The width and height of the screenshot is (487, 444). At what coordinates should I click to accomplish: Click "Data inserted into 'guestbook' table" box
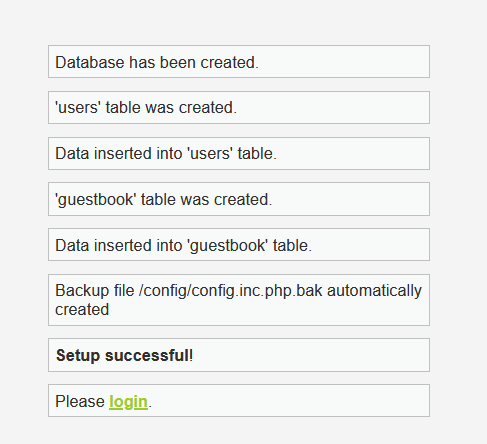click(239, 245)
